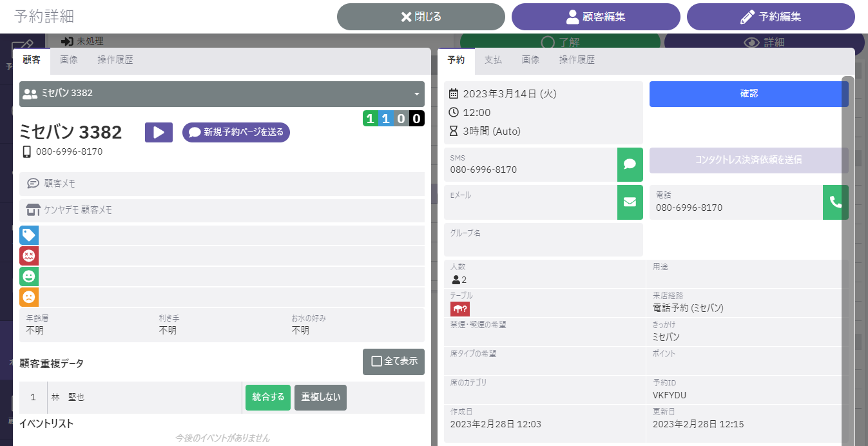Click the purple play arrow button
Viewport: 868px width, 446px height.
click(x=159, y=132)
